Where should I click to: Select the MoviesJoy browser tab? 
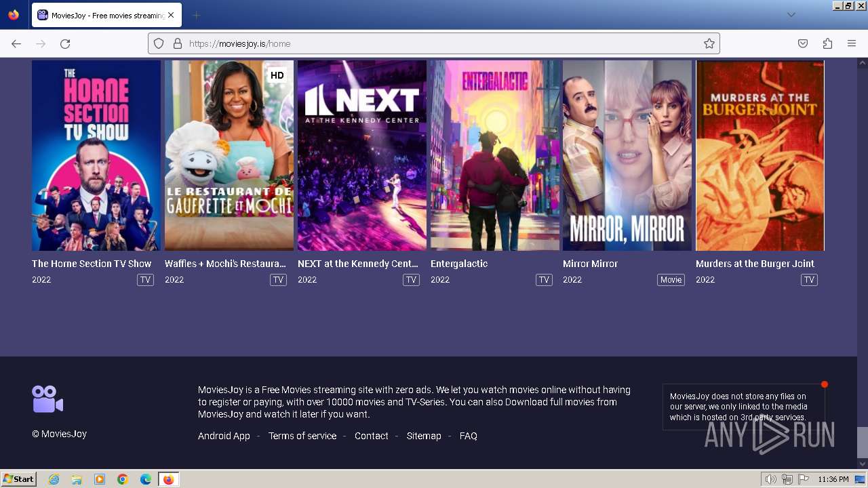point(106,15)
